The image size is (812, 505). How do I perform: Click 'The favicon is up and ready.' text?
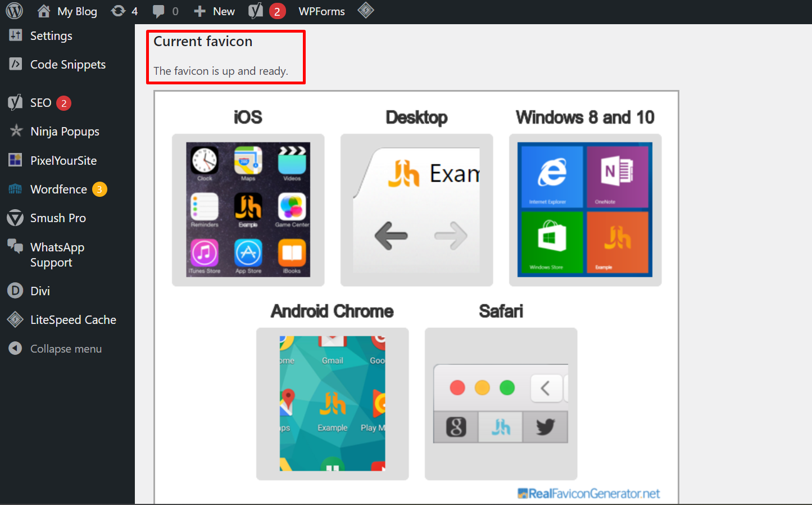coord(221,71)
